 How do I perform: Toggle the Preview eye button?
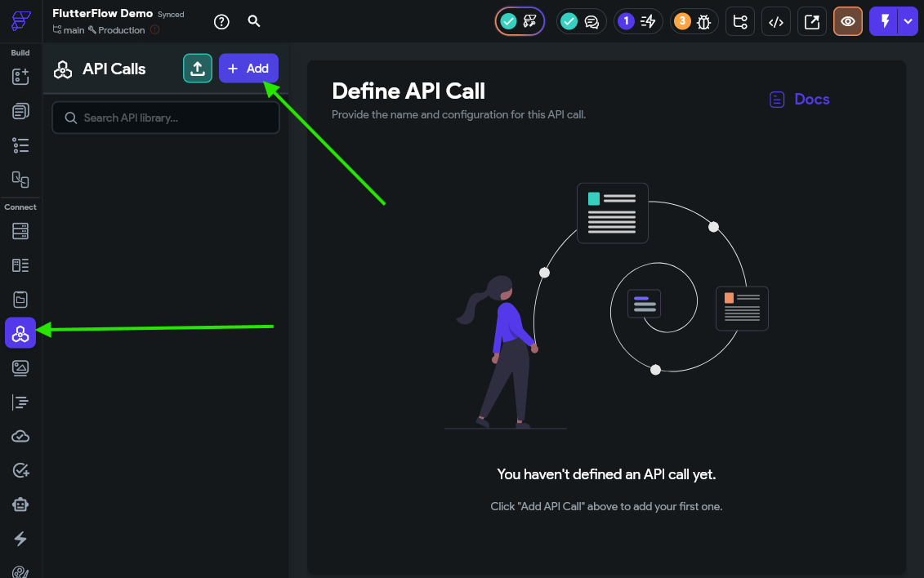click(848, 22)
